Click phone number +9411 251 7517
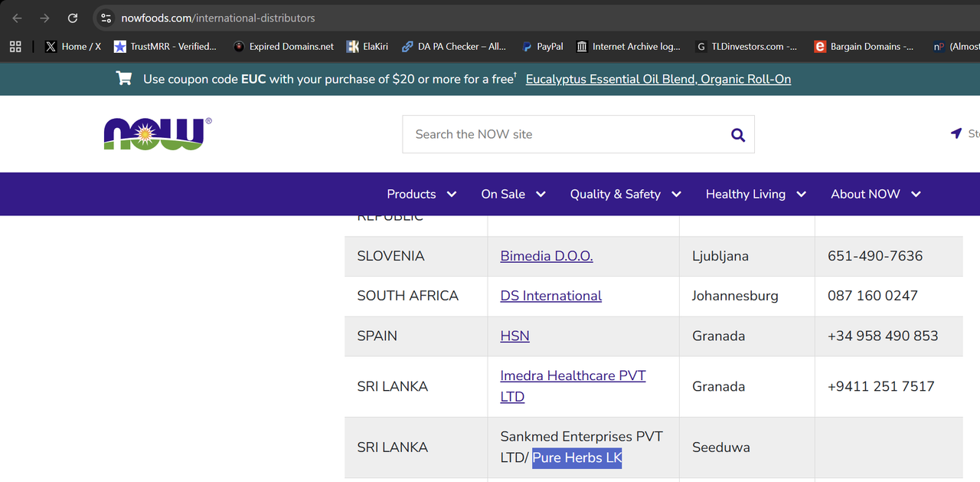This screenshot has width=980, height=482. (881, 386)
